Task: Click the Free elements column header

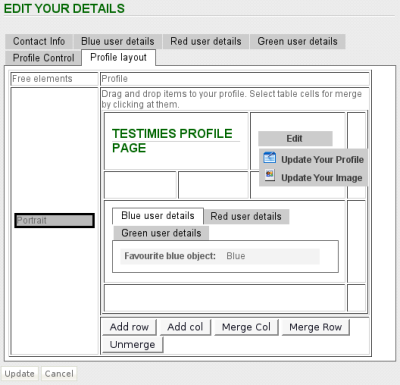Action: pos(54,79)
